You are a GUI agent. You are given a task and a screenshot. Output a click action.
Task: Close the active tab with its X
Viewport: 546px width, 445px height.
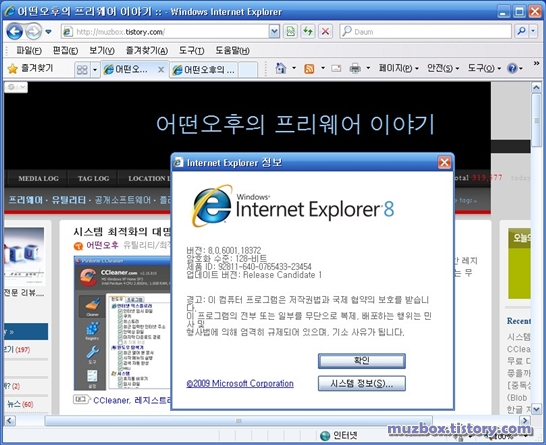[x=161, y=70]
